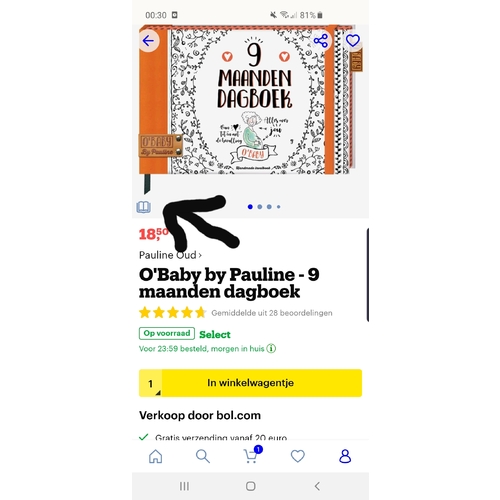The image size is (500, 500).
Task: Click In winkelwagentje button
Action: click(251, 383)
